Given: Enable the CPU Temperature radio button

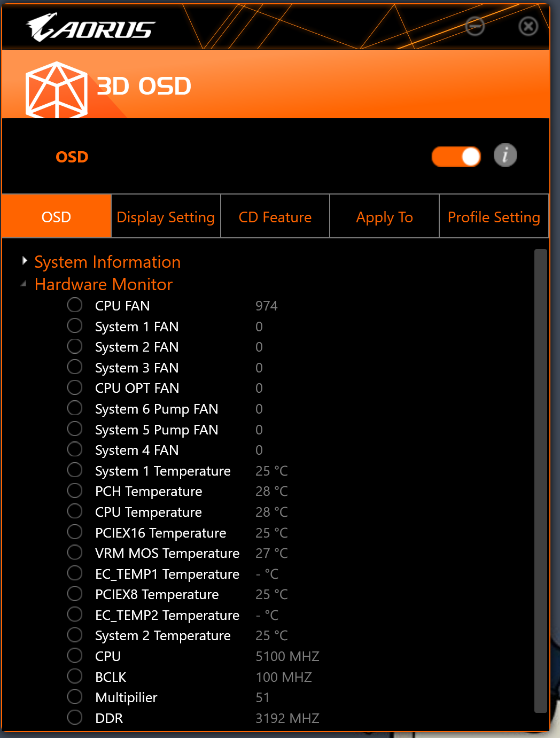Looking at the screenshot, I should 75,511.
